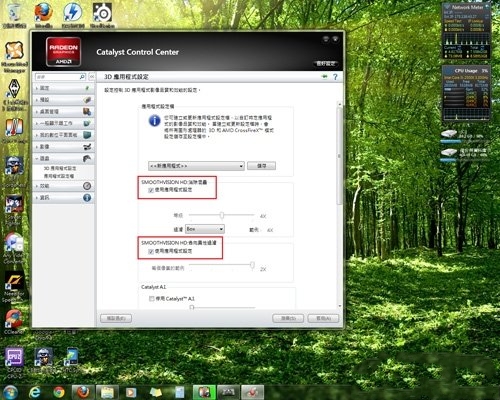Click the blue info icon in the profile description
Viewport: 500px width, 400px height.
pyautogui.click(x=154, y=121)
